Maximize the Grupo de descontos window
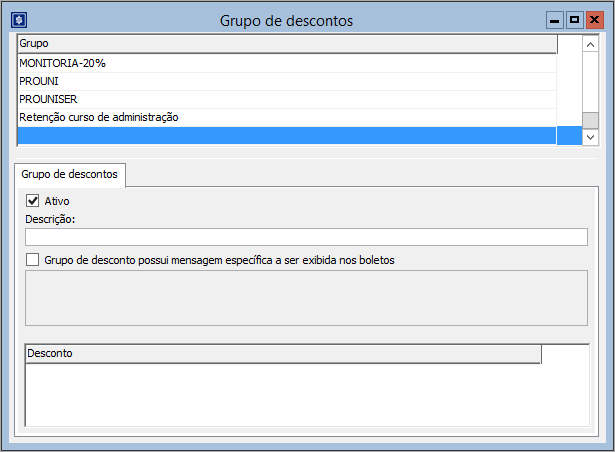This screenshot has height=452, width=615. (574, 20)
